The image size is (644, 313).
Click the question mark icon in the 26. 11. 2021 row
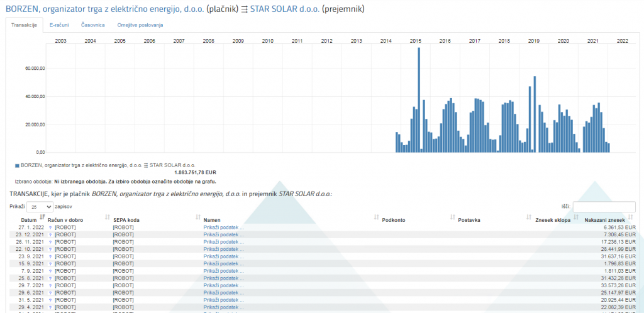[50, 242]
